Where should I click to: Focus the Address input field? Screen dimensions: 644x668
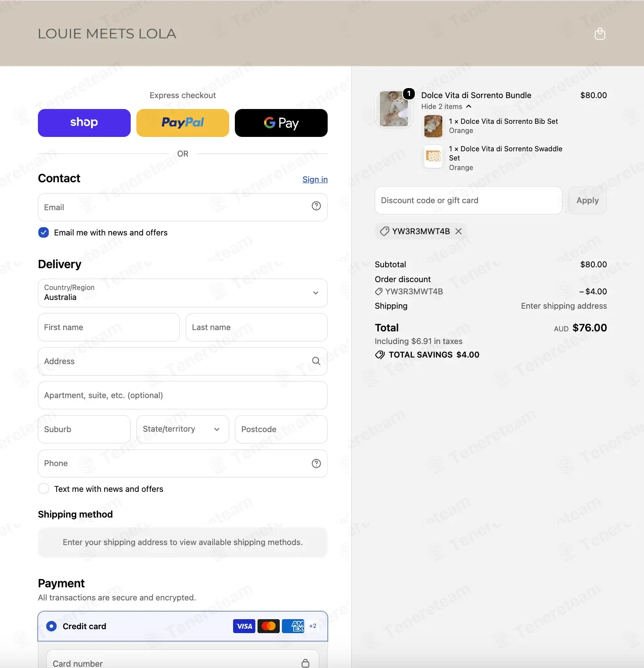click(x=183, y=361)
